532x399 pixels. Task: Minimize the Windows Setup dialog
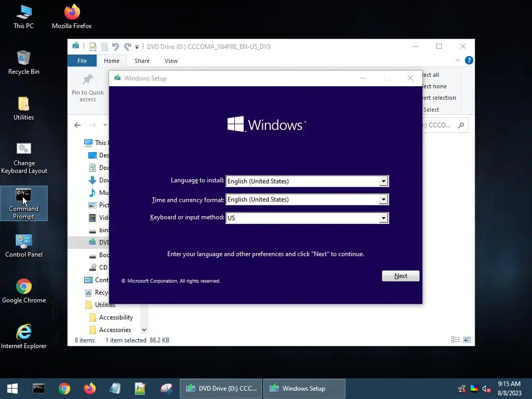363,78
